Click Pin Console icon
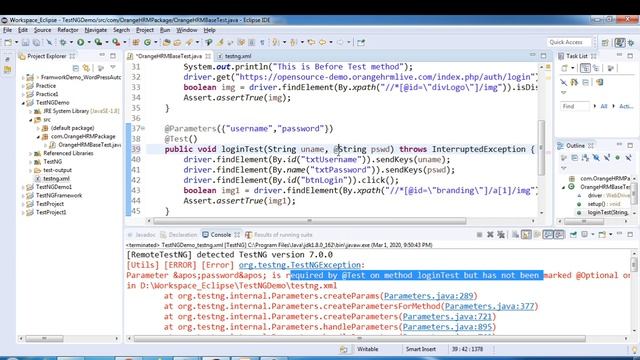The width and height of the screenshot is (640, 360). click(x=573, y=235)
